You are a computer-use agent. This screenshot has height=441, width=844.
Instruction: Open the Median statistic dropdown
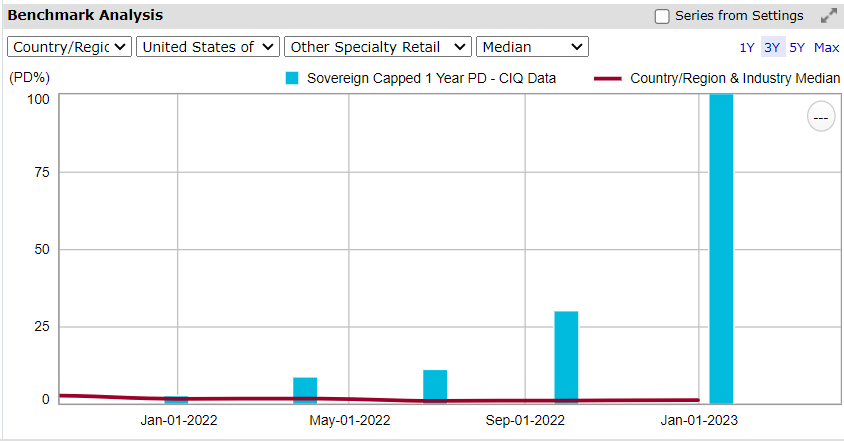[532, 47]
